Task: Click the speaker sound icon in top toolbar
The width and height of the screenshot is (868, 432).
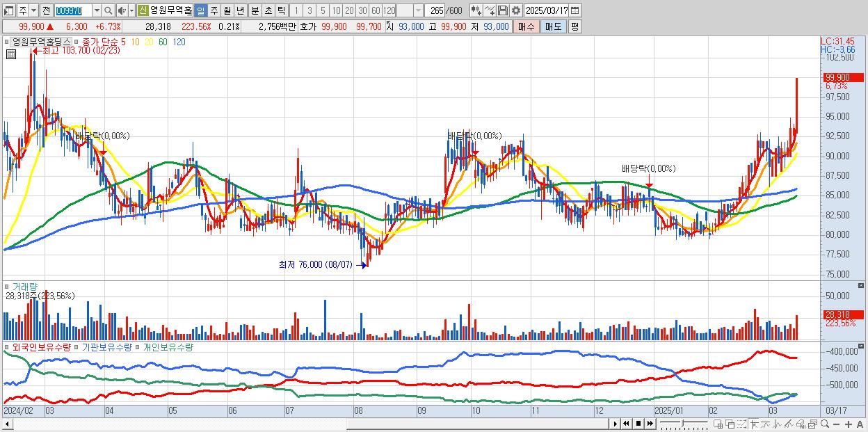Action: click(122, 10)
